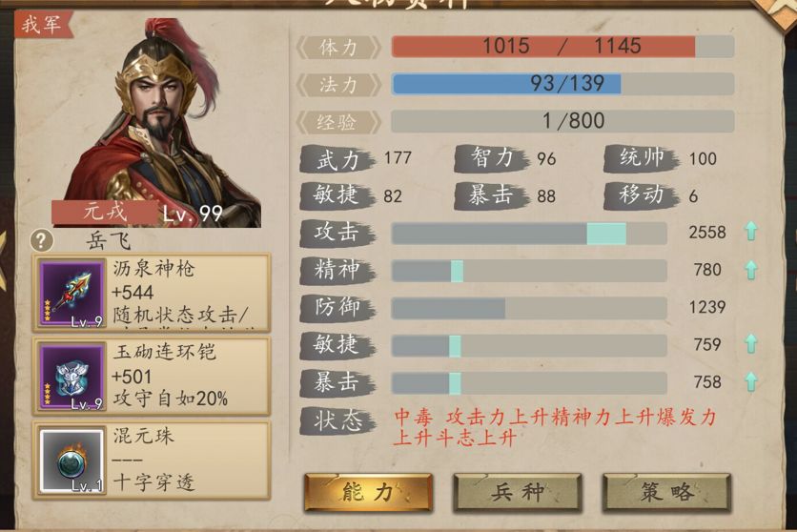Open the 策略 tab
Viewport: 797px width, 532px height.
666,493
